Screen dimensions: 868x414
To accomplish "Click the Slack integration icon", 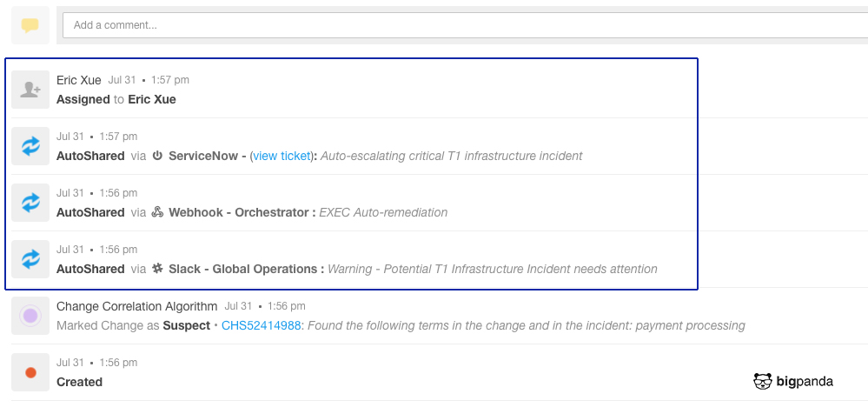I will point(158,269).
